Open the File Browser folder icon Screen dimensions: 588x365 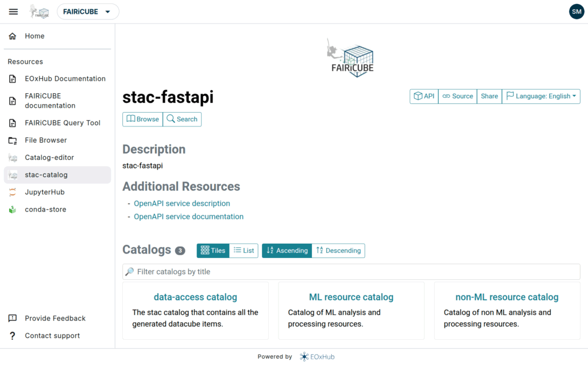click(x=13, y=140)
